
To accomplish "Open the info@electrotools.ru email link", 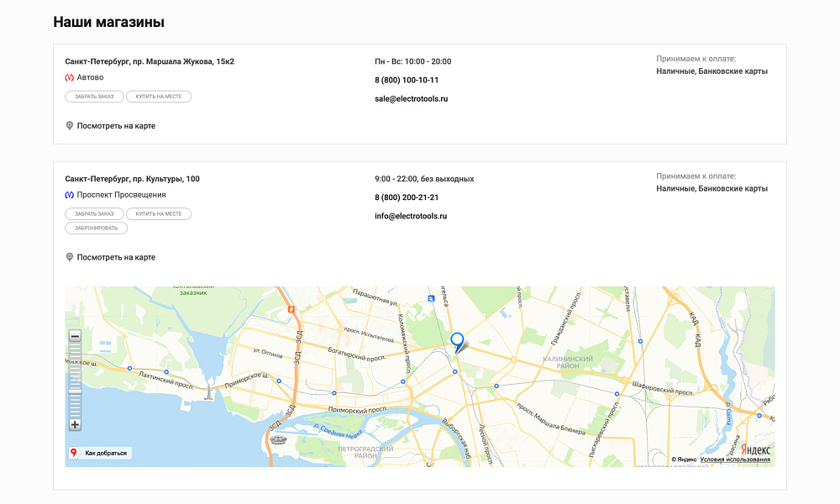I will pos(411,216).
